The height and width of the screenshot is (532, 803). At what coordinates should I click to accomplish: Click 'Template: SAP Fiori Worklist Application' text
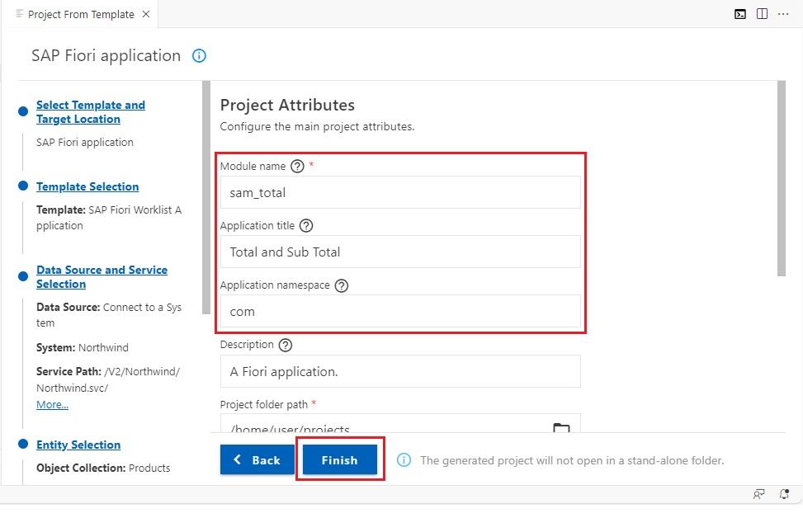pos(109,218)
